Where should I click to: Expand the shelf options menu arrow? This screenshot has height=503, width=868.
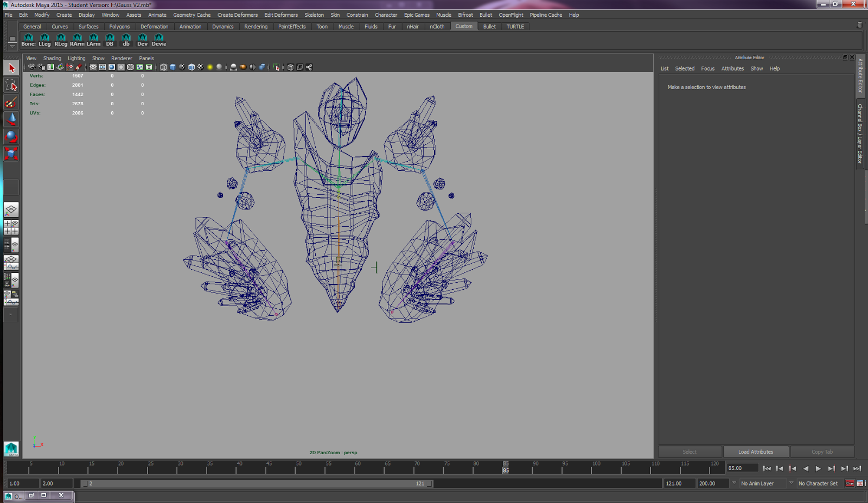point(12,46)
